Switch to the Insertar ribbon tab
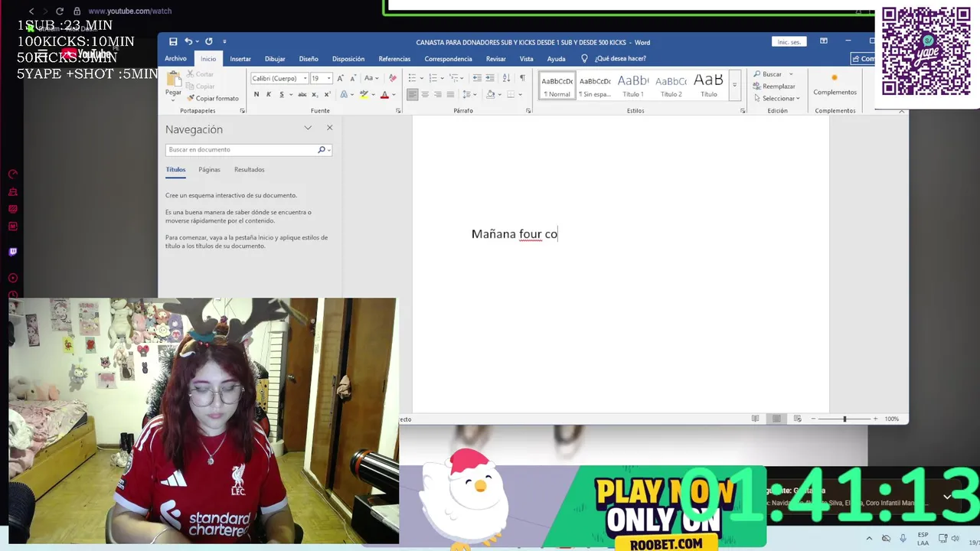 pyautogui.click(x=240, y=59)
